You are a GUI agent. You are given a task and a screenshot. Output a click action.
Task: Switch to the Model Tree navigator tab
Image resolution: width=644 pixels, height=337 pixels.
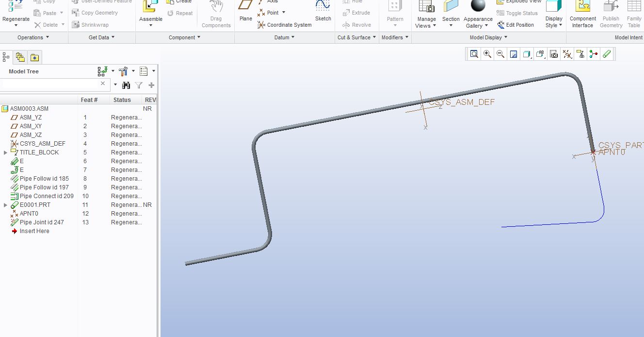[x=6, y=57]
